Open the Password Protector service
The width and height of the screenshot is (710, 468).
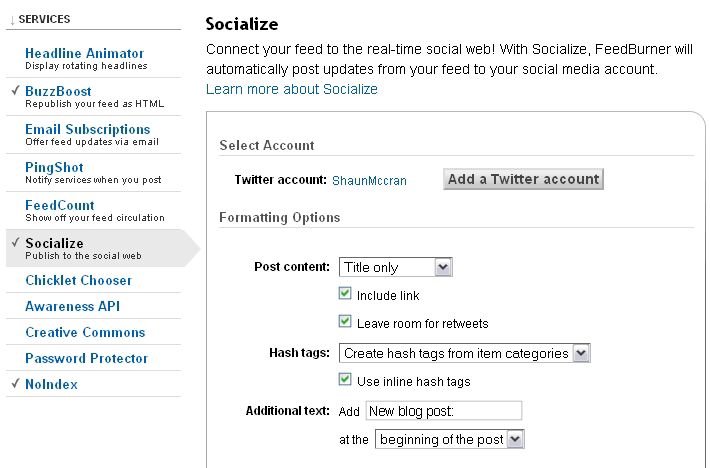pos(86,358)
